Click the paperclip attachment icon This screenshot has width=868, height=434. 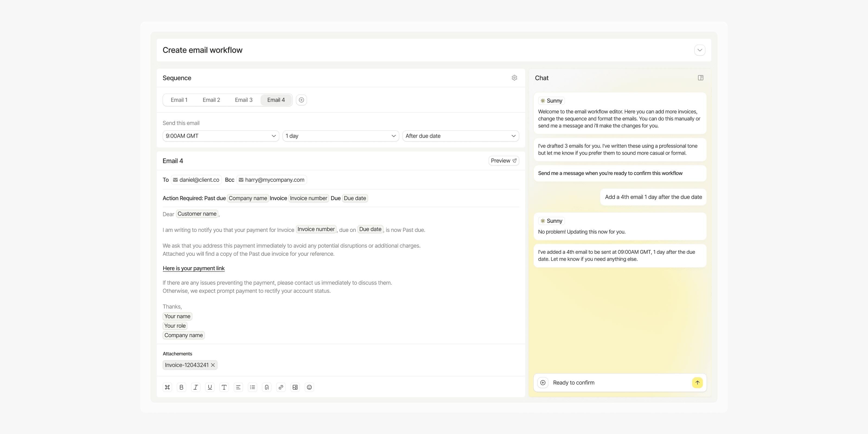pos(267,387)
